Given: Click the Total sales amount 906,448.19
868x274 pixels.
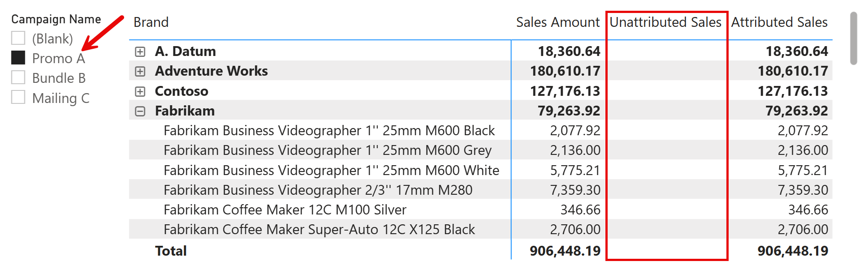Looking at the screenshot, I should pos(565,251).
